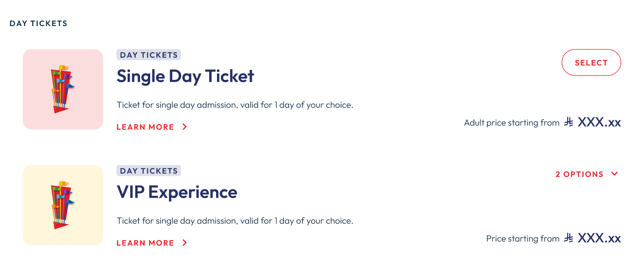This screenshot has width=644, height=278.
Task: Click the currency symbol on VIP Experience price
Action: click(568, 238)
